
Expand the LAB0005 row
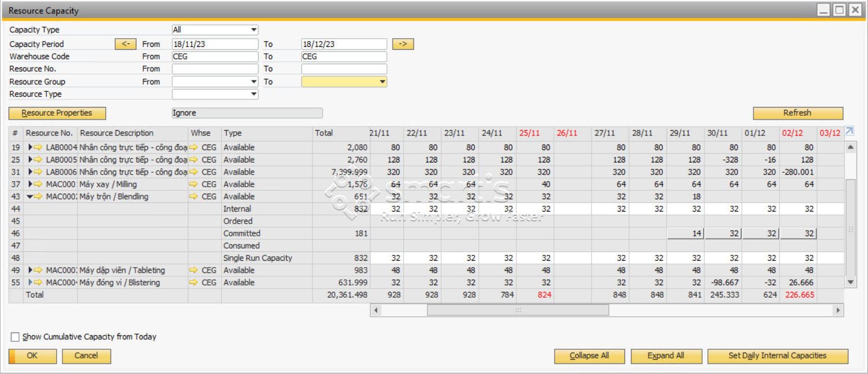coord(30,160)
